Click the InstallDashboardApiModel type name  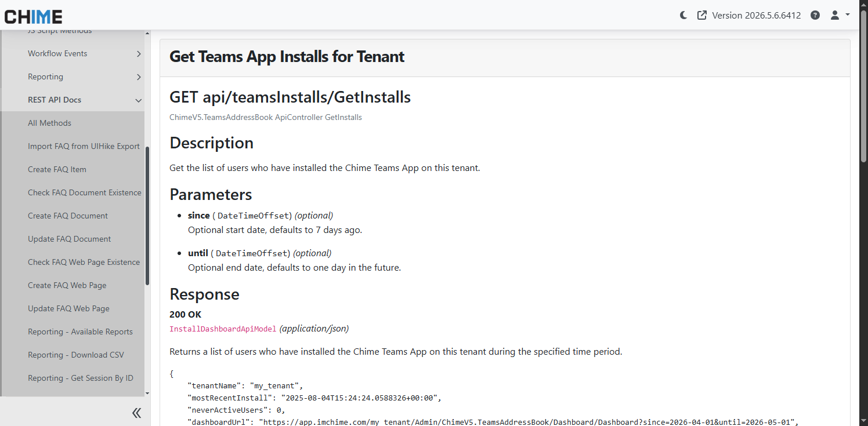click(223, 329)
